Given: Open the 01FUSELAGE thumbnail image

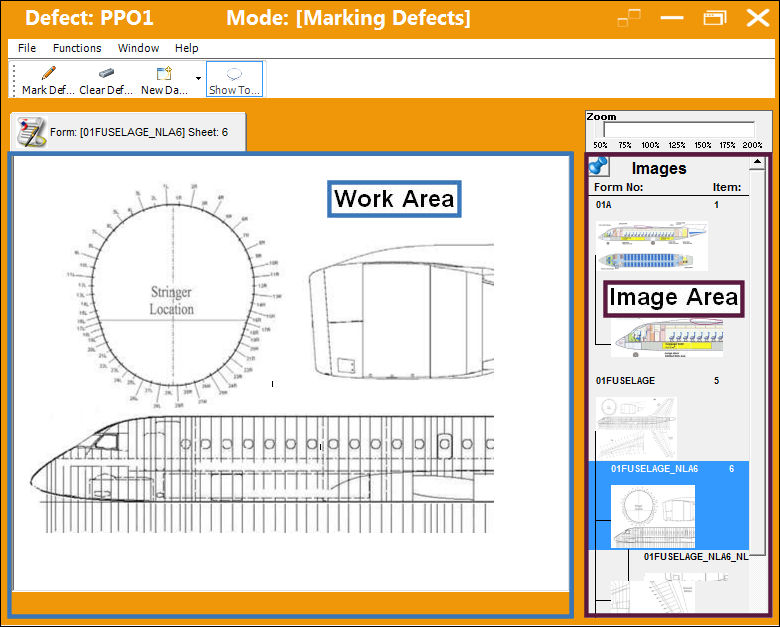Looking at the screenshot, I should pos(636,427).
